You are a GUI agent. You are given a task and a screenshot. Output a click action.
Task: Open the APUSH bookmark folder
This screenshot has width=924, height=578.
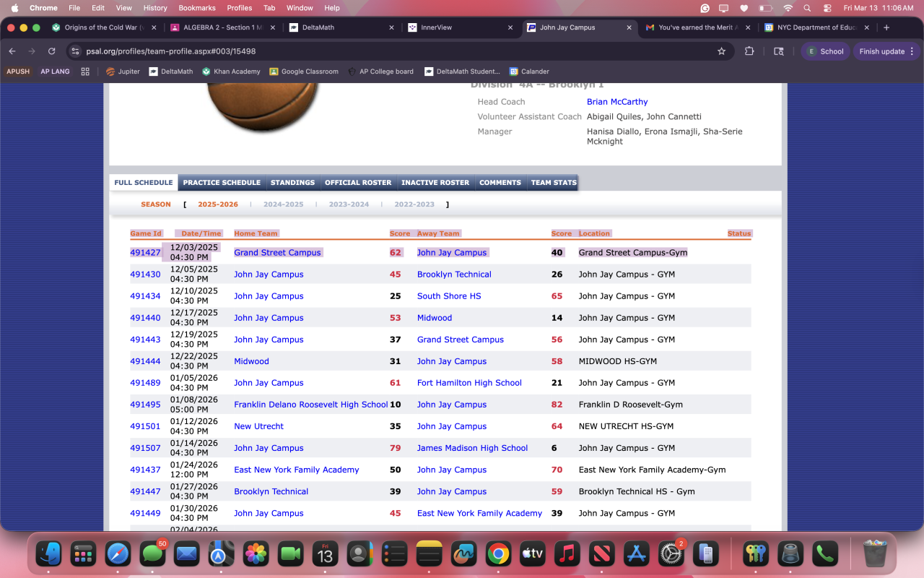click(18, 72)
